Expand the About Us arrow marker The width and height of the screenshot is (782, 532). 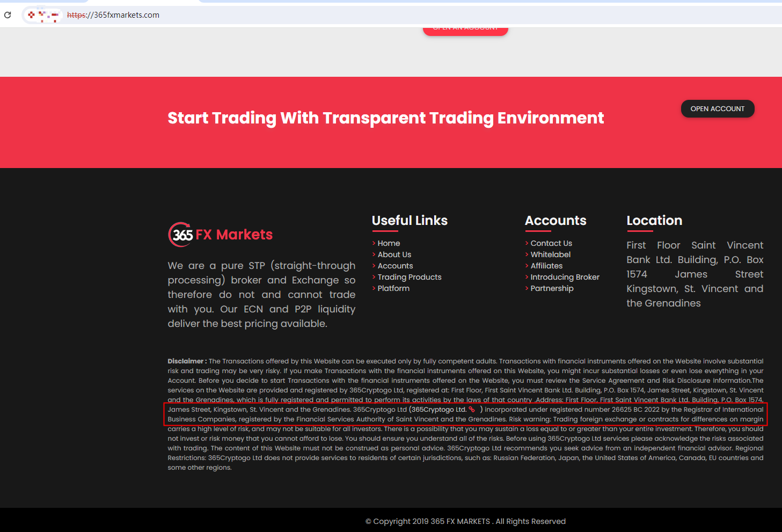coord(374,254)
